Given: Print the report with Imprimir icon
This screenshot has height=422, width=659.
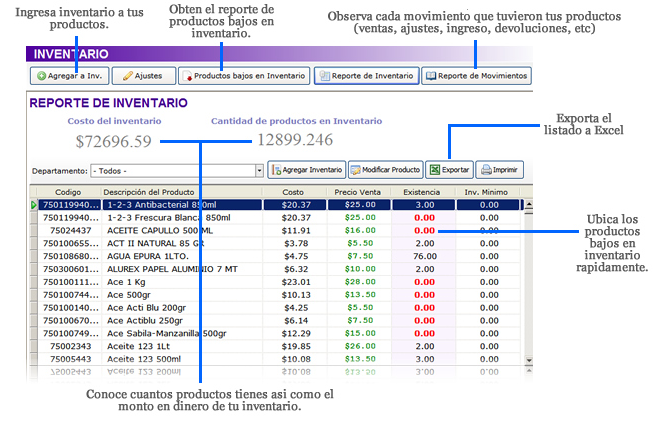Looking at the screenshot, I should point(499,170).
